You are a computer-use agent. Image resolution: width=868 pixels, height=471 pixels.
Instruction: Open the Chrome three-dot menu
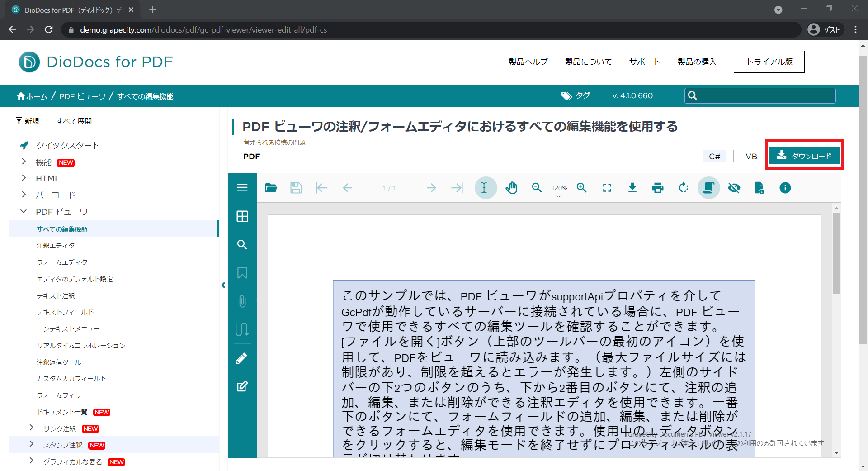(855, 29)
